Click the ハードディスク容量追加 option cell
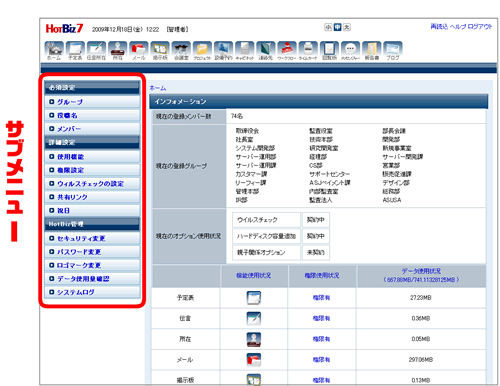This screenshot has width=500, height=386. (x=266, y=236)
